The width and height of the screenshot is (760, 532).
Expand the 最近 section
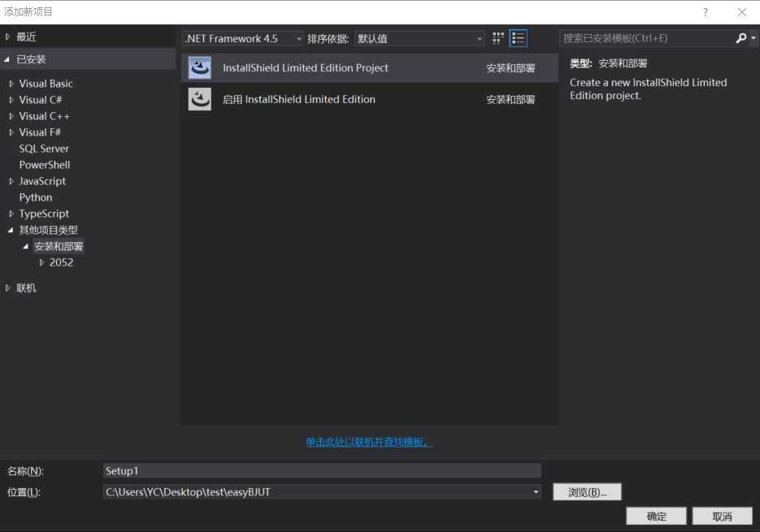tap(8, 37)
